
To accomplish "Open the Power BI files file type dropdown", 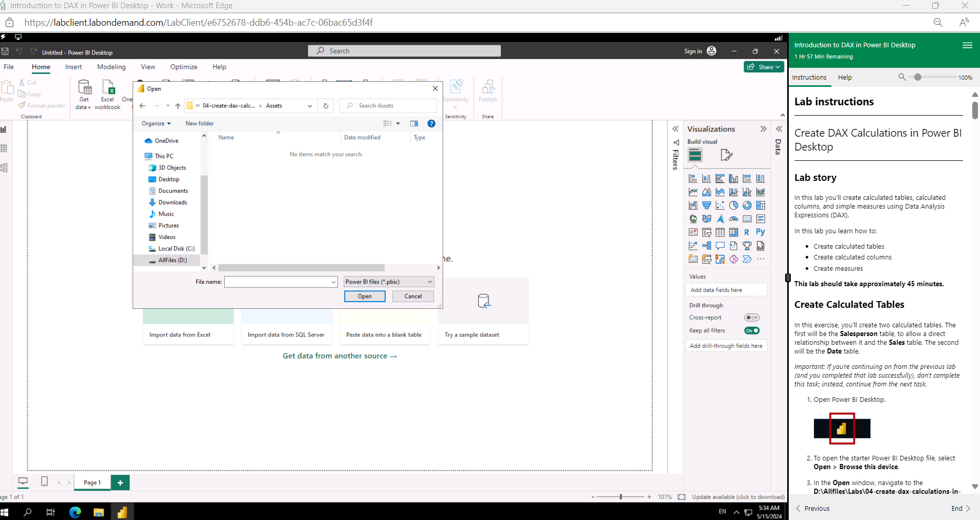I will [x=429, y=282].
